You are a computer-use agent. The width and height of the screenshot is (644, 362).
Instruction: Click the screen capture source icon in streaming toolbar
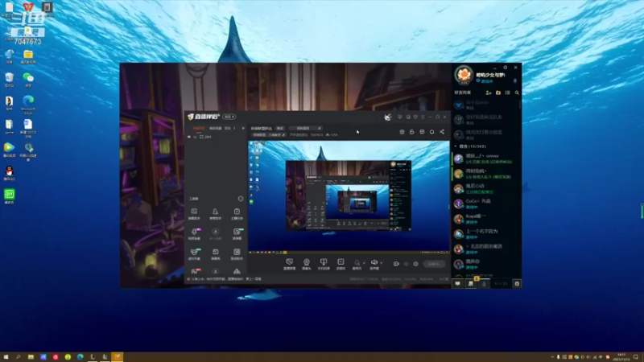(290, 262)
